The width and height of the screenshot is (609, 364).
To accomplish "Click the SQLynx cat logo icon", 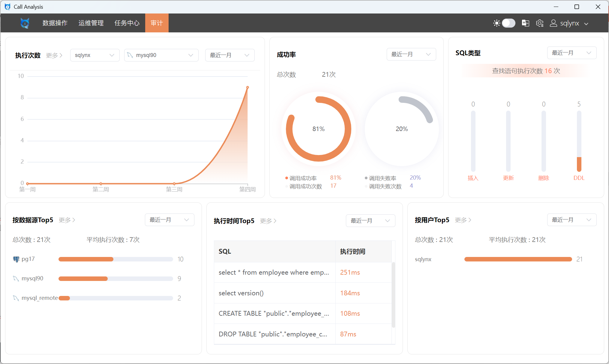I will point(25,23).
